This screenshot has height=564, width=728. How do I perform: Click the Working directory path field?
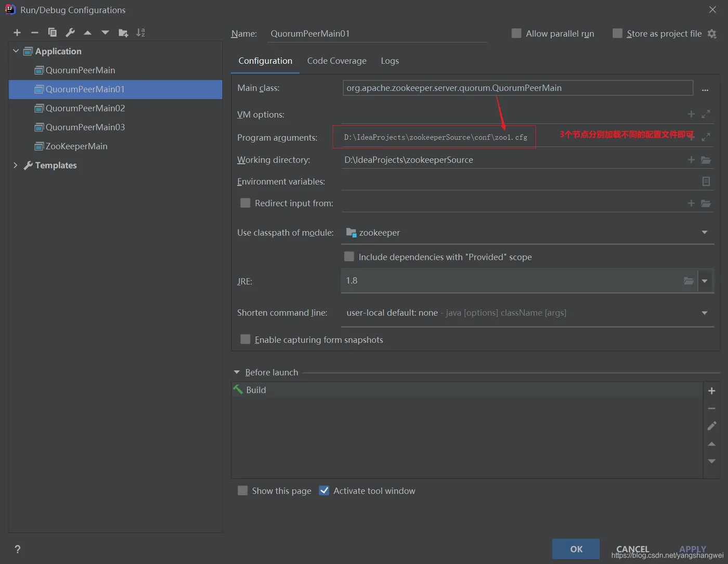pos(514,160)
